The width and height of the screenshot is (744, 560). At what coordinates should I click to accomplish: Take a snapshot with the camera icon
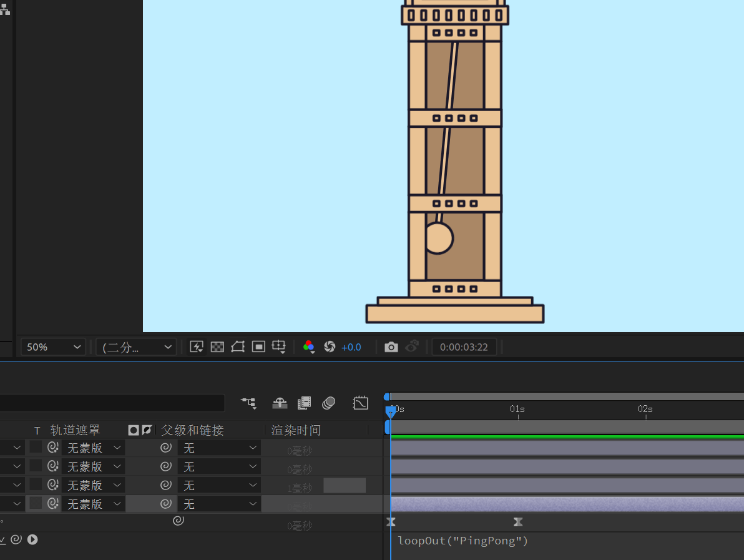pos(391,347)
